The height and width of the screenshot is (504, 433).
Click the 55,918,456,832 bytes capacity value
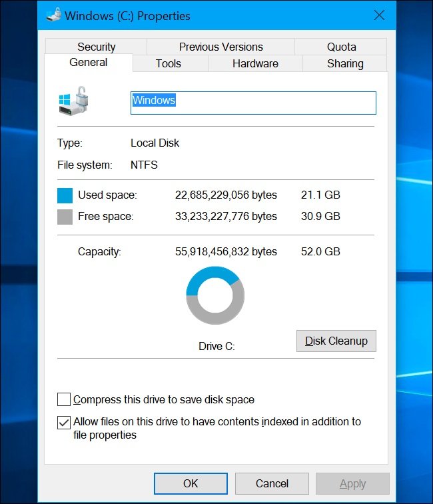[226, 251]
